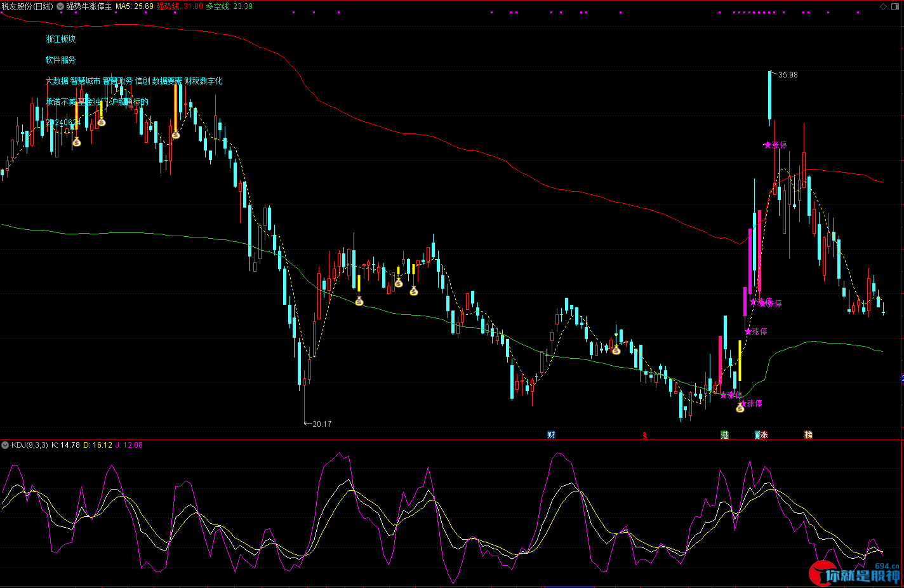
Task: Click the 强势线: 31.00 readout
Action: coord(180,6)
